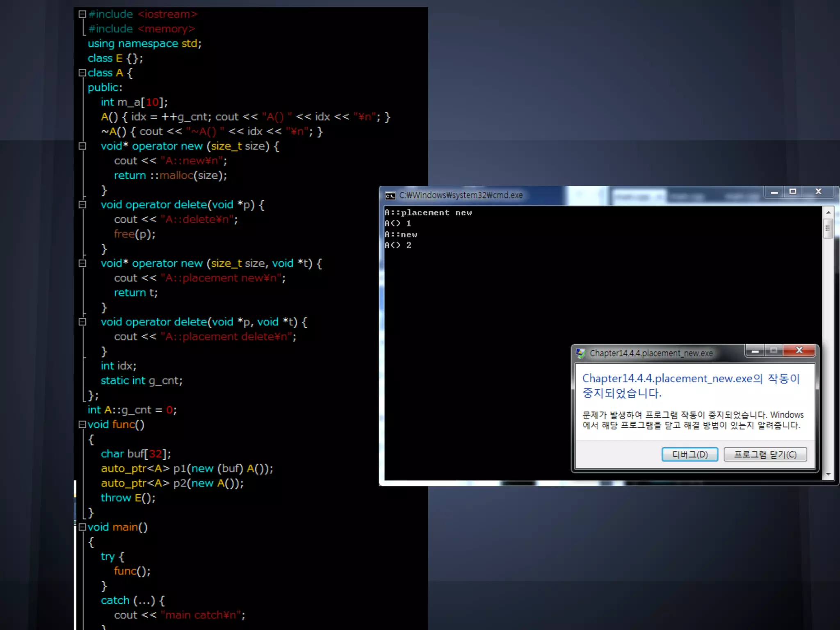Collapse operator new(size_t size) fold marker
840x630 pixels.
(x=82, y=146)
